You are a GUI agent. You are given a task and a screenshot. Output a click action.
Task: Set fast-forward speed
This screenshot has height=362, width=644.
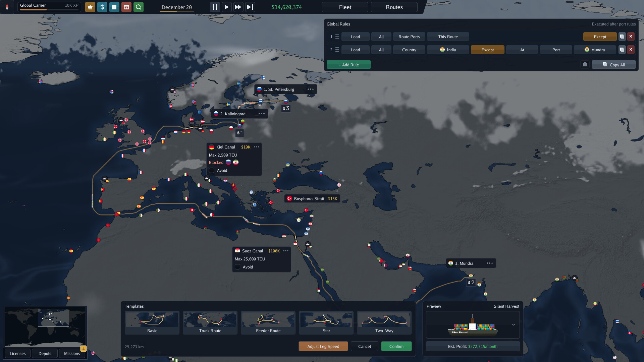pyautogui.click(x=238, y=7)
